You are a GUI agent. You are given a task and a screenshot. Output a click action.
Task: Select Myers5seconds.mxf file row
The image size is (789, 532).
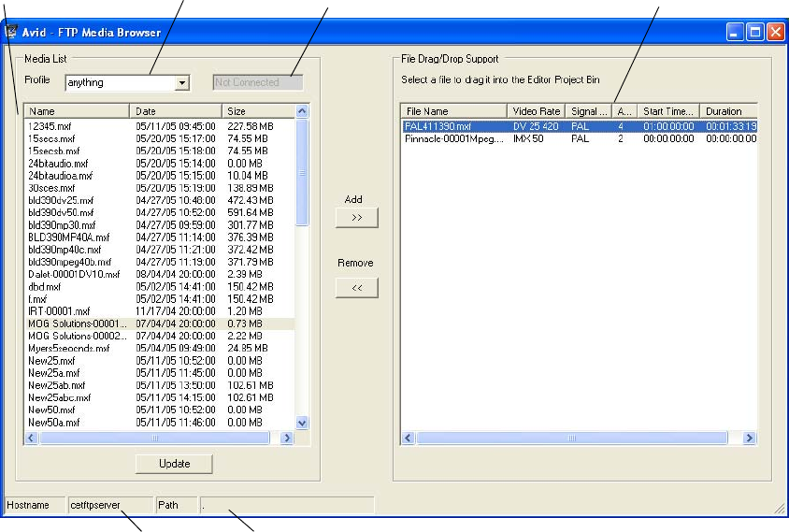tap(160, 349)
